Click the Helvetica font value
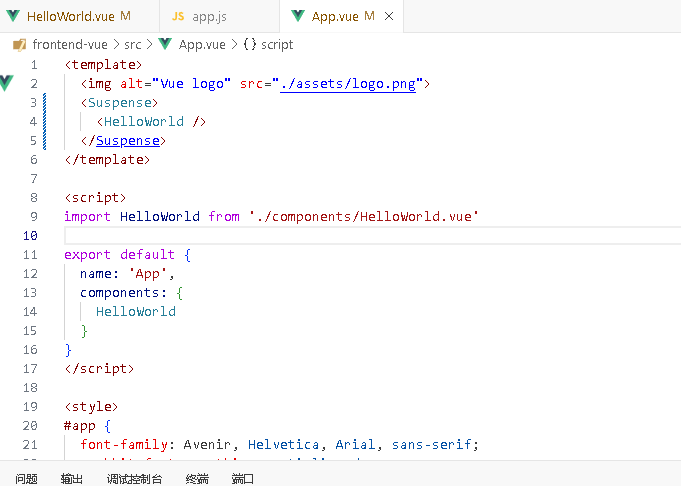 (x=284, y=445)
